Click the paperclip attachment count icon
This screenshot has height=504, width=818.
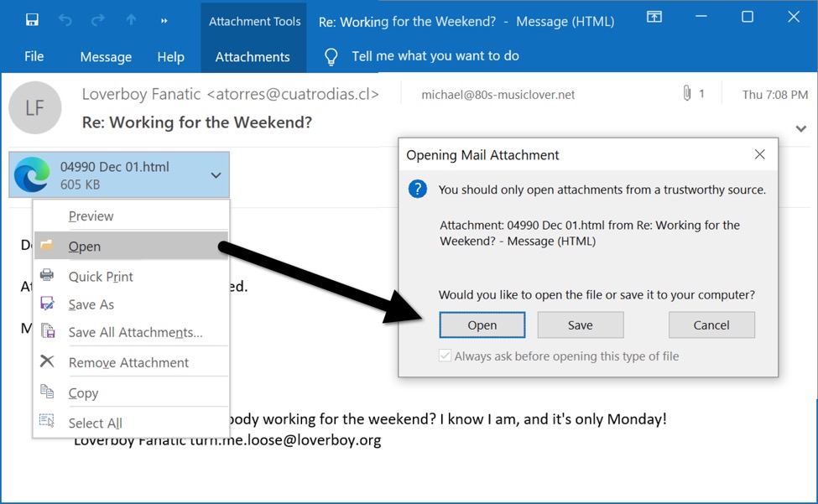[x=687, y=93]
